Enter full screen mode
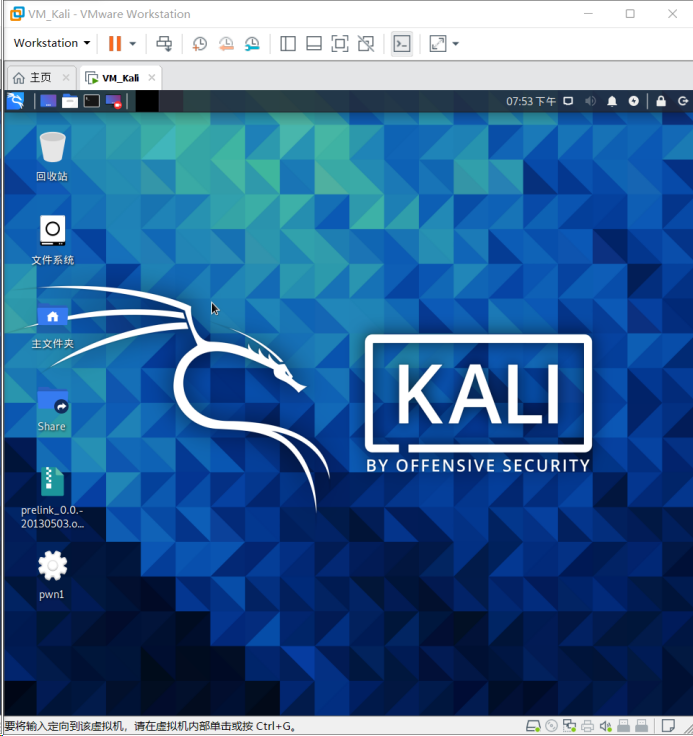 [x=340, y=44]
